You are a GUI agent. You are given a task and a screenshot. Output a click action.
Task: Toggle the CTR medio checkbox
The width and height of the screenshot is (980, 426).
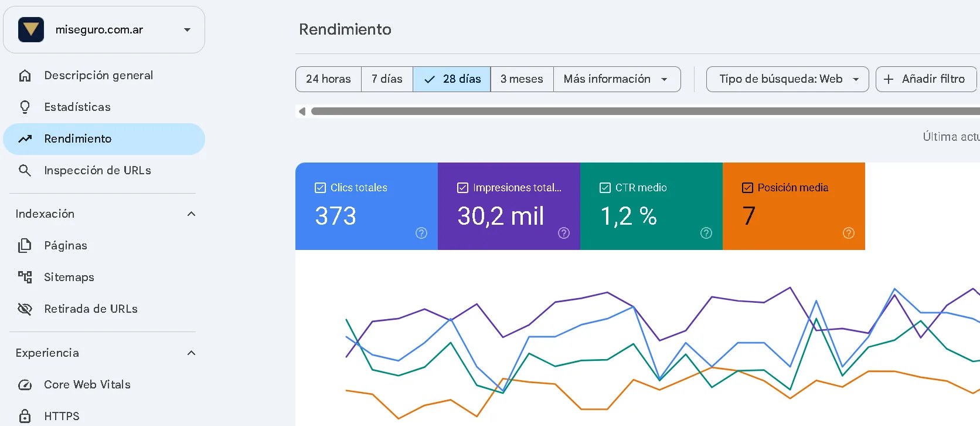tap(605, 188)
